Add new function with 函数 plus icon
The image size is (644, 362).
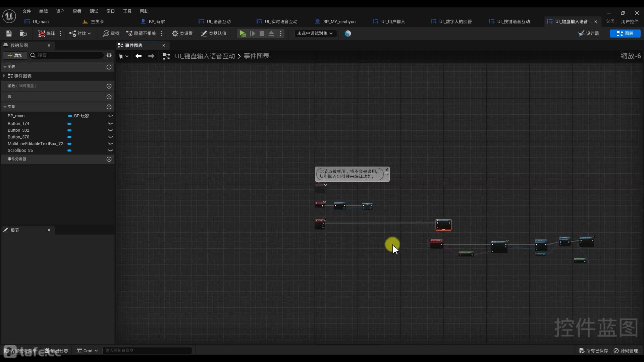(x=109, y=86)
